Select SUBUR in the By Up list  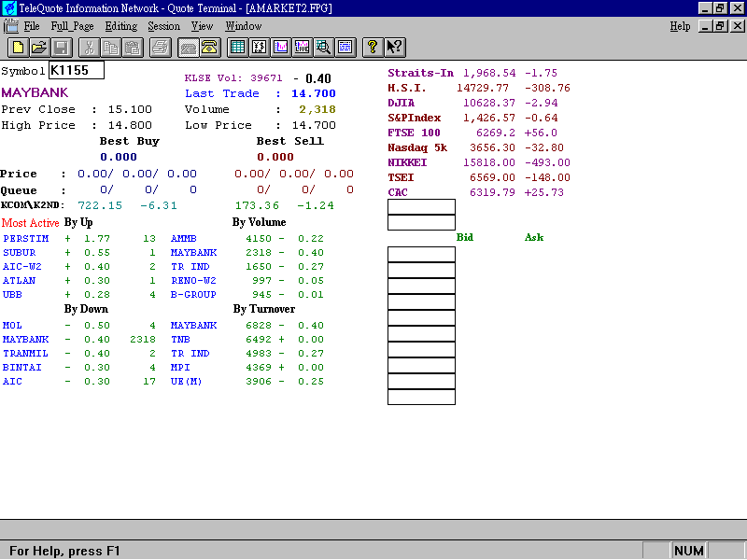click(x=19, y=252)
